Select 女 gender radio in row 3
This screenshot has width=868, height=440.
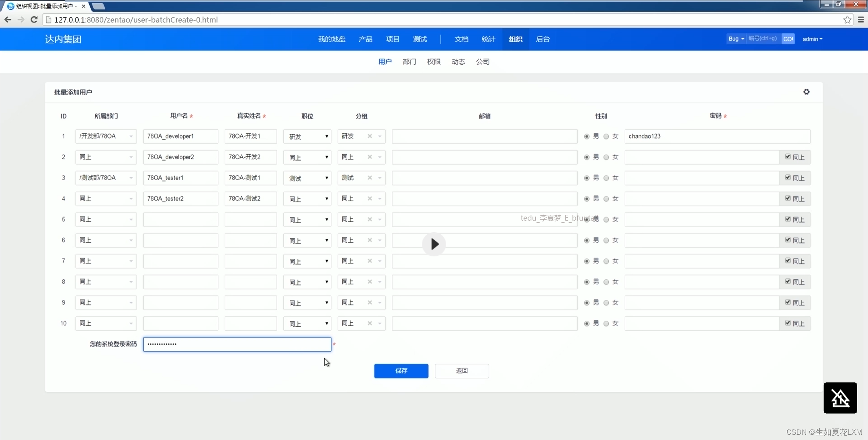point(606,178)
